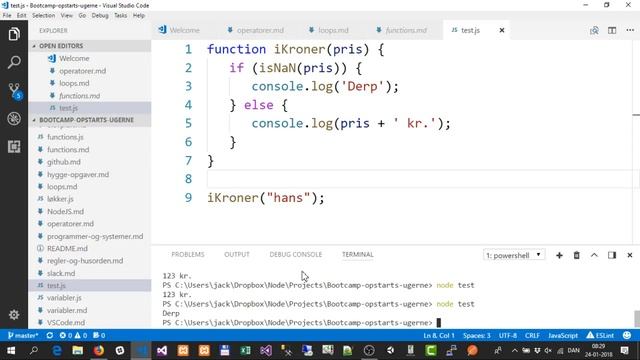Switch to the Debug Console tab
This screenshot has width=640, height=360.
(296, 254)
